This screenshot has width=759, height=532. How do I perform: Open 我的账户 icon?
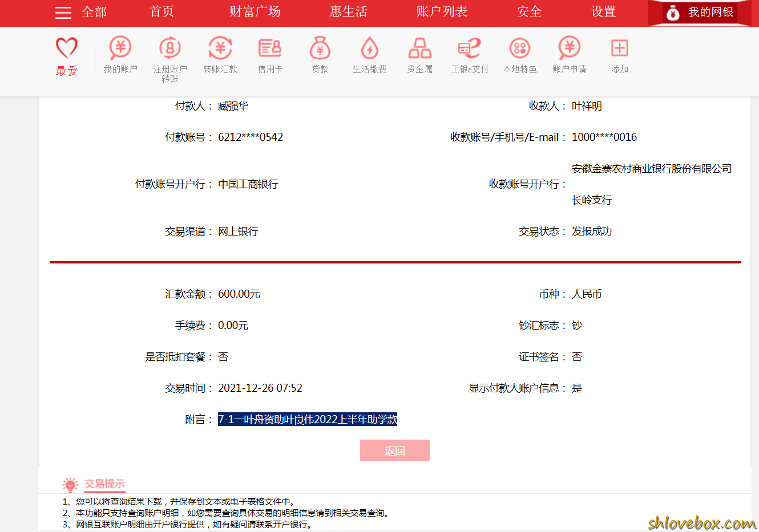pyautogui.click(x=120, y=48)
